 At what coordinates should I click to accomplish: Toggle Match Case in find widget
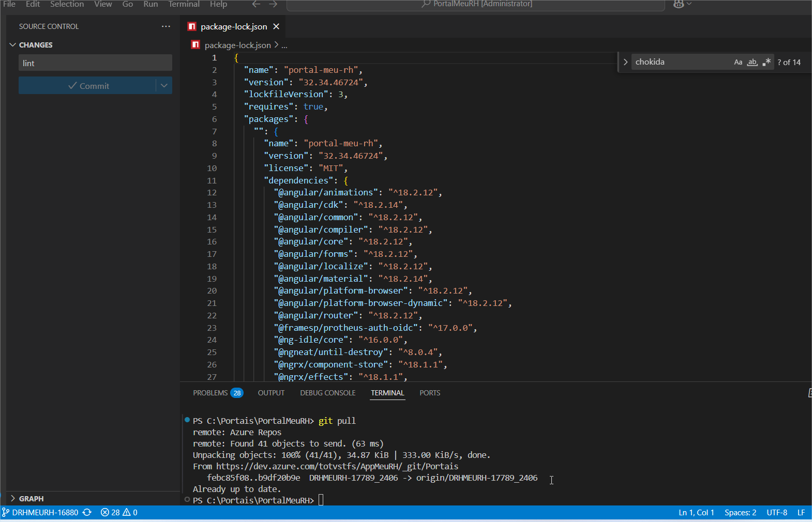(x=738, y=62)
